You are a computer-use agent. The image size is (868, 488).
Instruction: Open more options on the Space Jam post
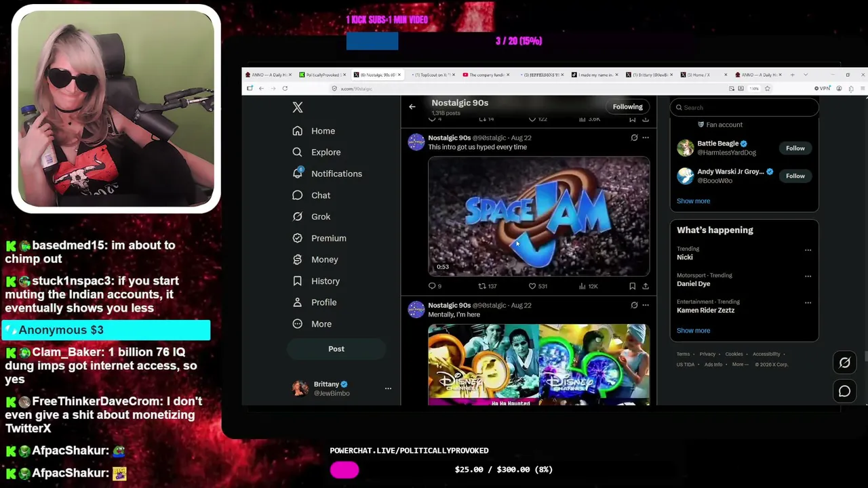pos(646,138)
